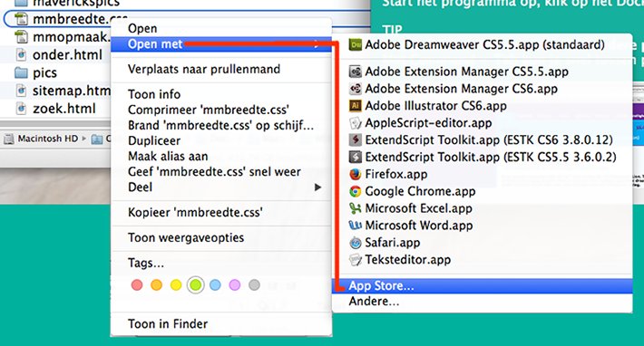
Task: Select the Teksteditor.app icon
Action: [x=356, y=260]
